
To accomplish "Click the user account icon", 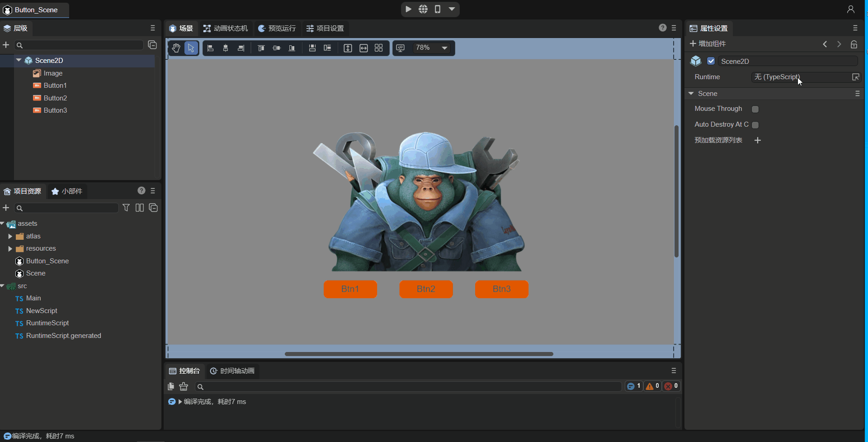I will click(850, 10).
